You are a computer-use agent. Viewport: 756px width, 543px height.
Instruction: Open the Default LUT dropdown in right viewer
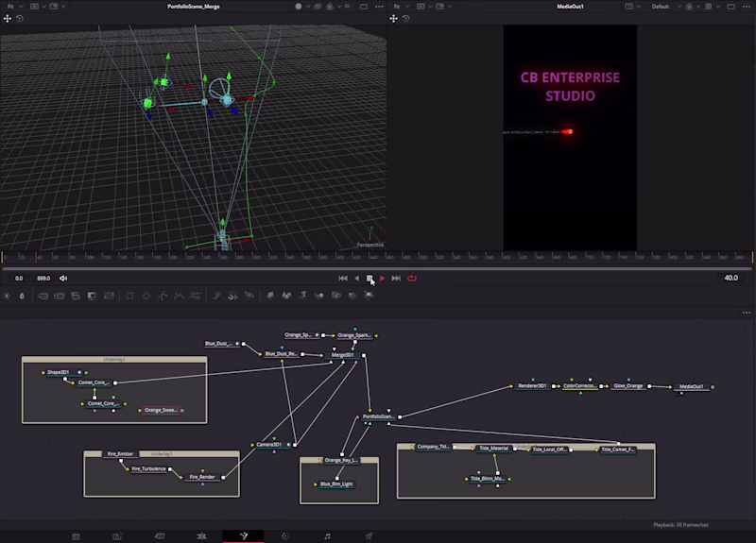[665, 7]
